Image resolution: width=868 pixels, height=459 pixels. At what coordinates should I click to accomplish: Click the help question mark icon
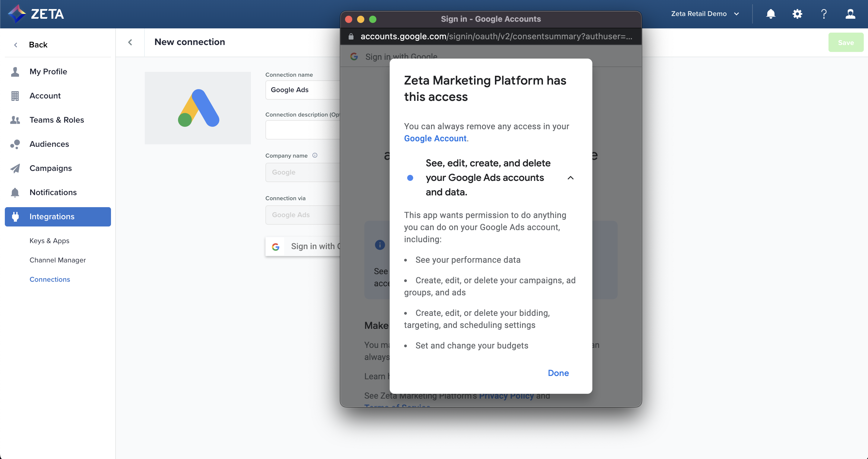pyautogui.click(x=824, y=14)
